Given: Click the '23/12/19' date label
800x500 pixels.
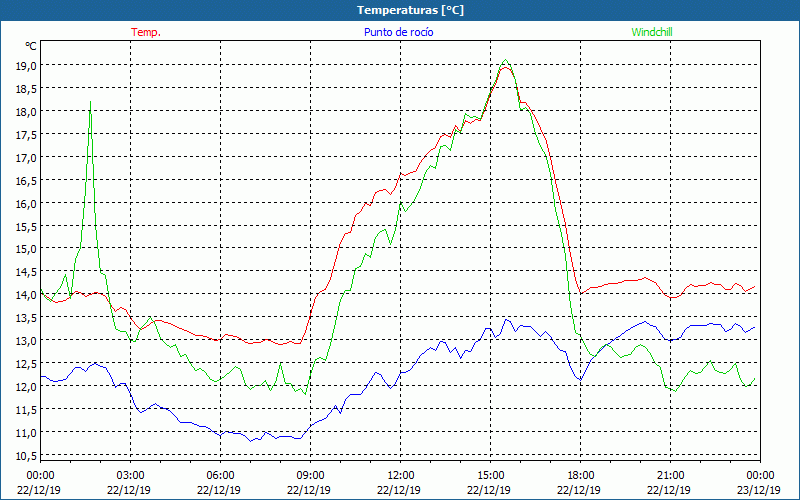Looking at the screenshot, I should point(759,490).
